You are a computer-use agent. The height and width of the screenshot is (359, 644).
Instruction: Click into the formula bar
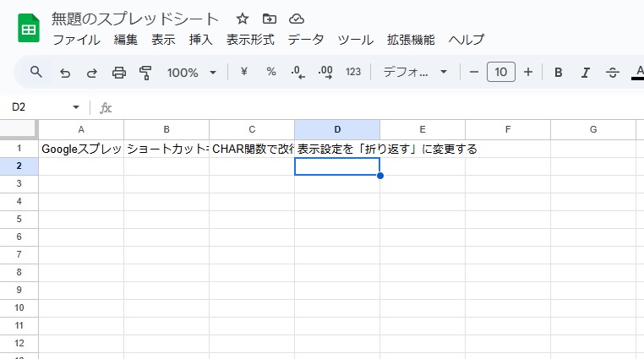[378, 107]
